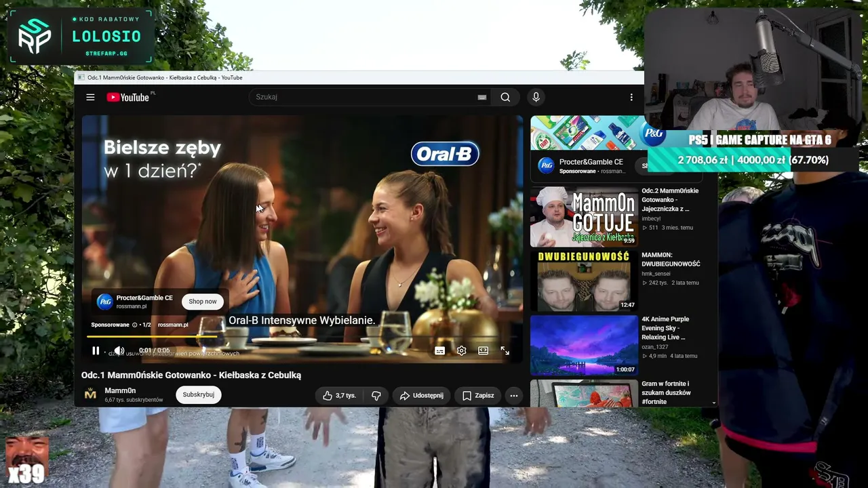Viewport: 868px width, 488px height.
Task: Click the video title Odc.1 Mamm0ńskie Gotowanko
Action: [191, 375]
